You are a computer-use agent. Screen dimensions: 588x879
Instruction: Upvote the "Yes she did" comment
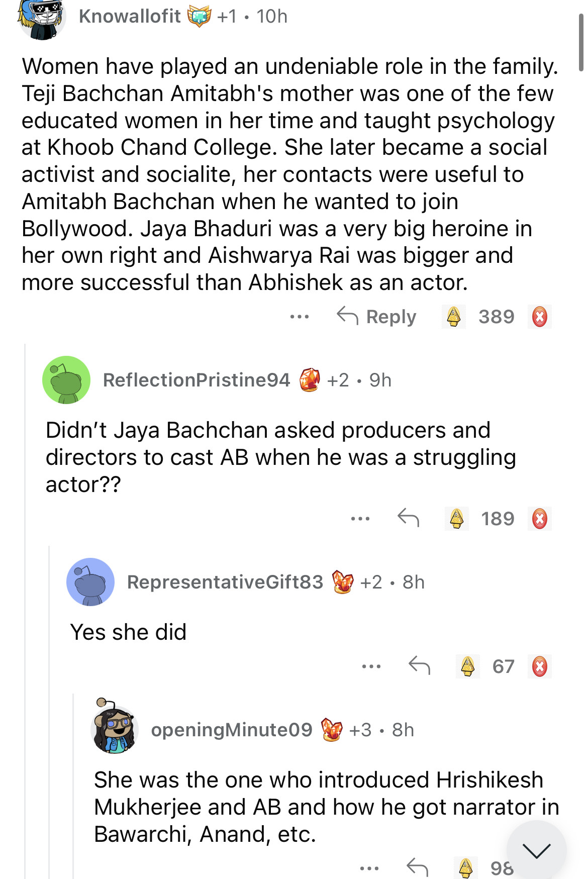tap(467, 666)
